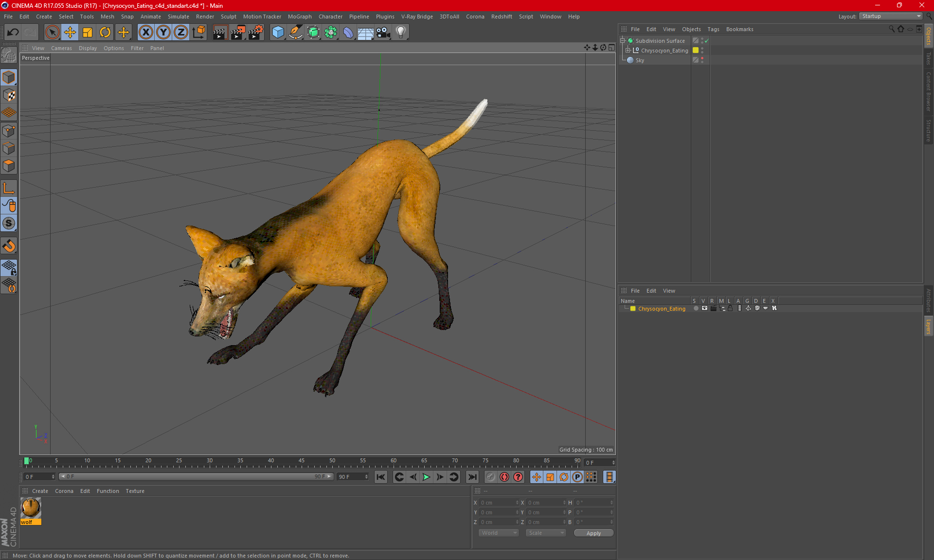Add a Subdivision Surface generator
The height and width of the screenshot is (560, 934).
coord(313,32)
